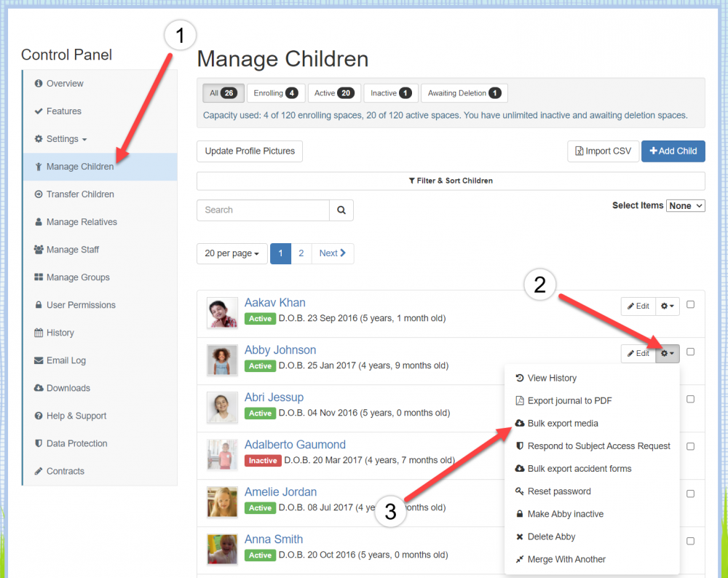The image size is (728, 578).
Task: Choose Merge With Another
Action: [592, 560]
